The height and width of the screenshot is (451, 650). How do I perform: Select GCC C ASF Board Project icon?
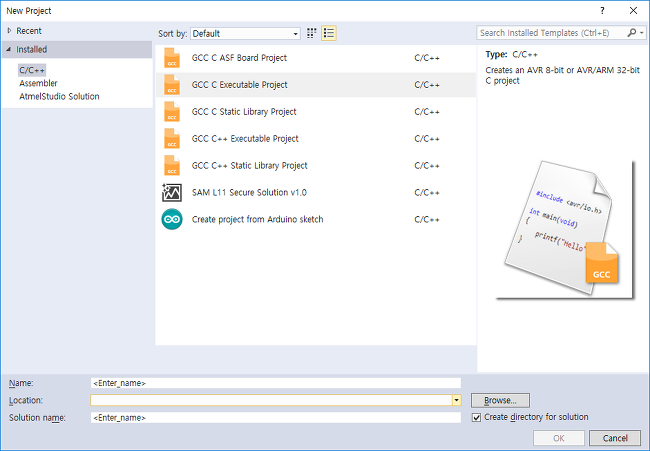click(172, 58)
